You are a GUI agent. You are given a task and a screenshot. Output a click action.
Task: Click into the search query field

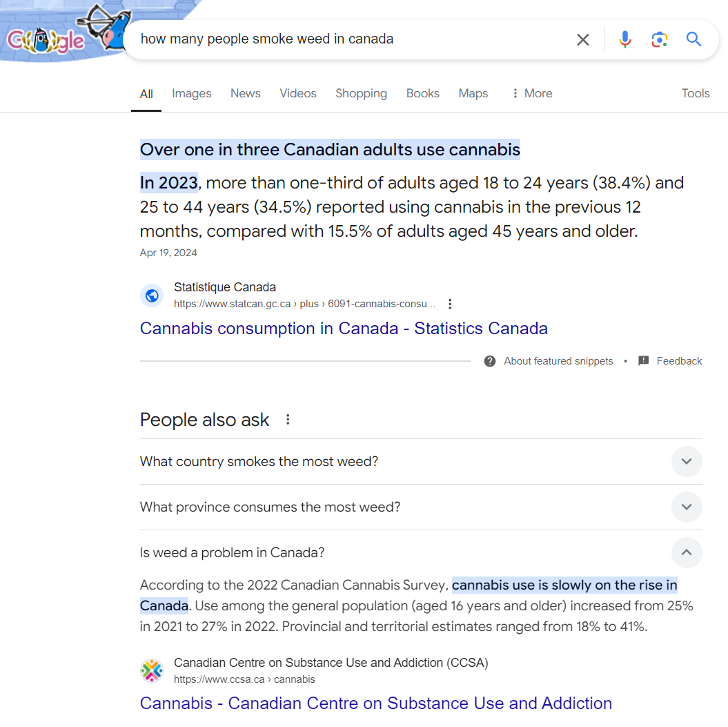tap(348, 39)
